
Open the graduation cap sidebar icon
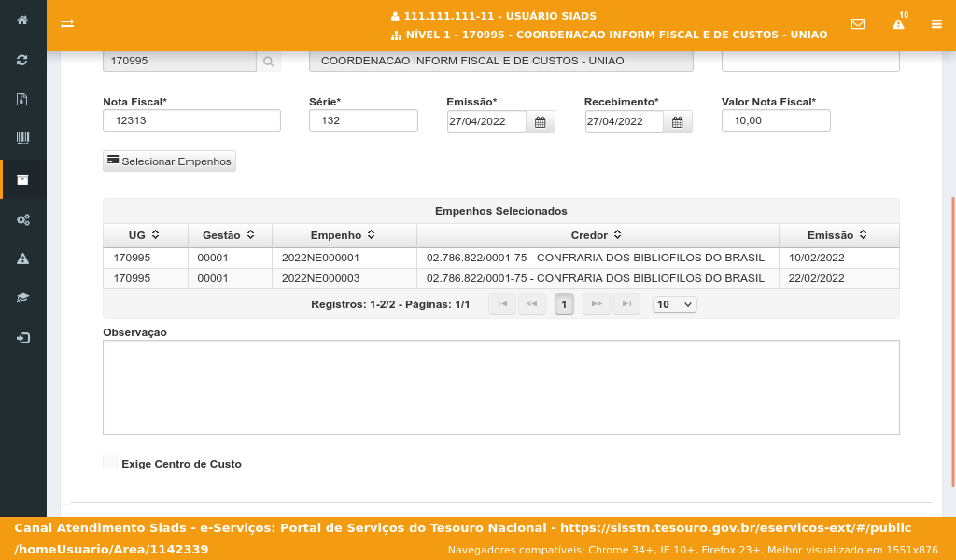(x=22, y=298)
